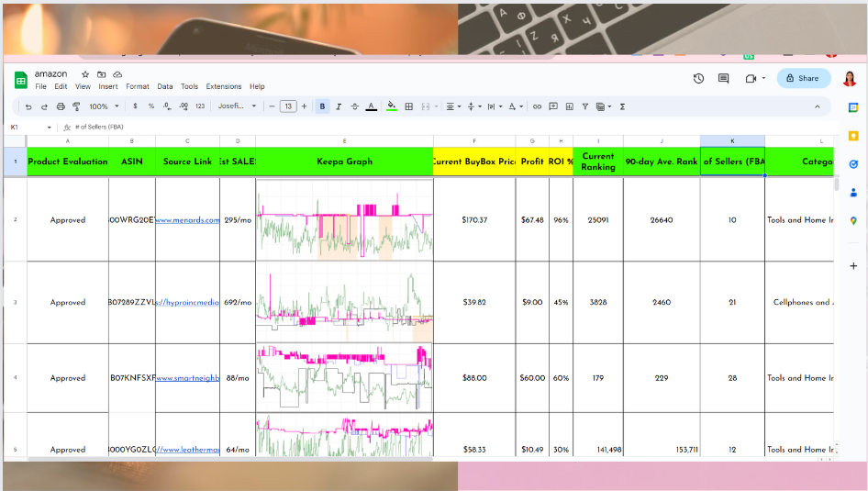Check the cloud save status icon
The width and height of the screenshot is (868, 491).
117,74
